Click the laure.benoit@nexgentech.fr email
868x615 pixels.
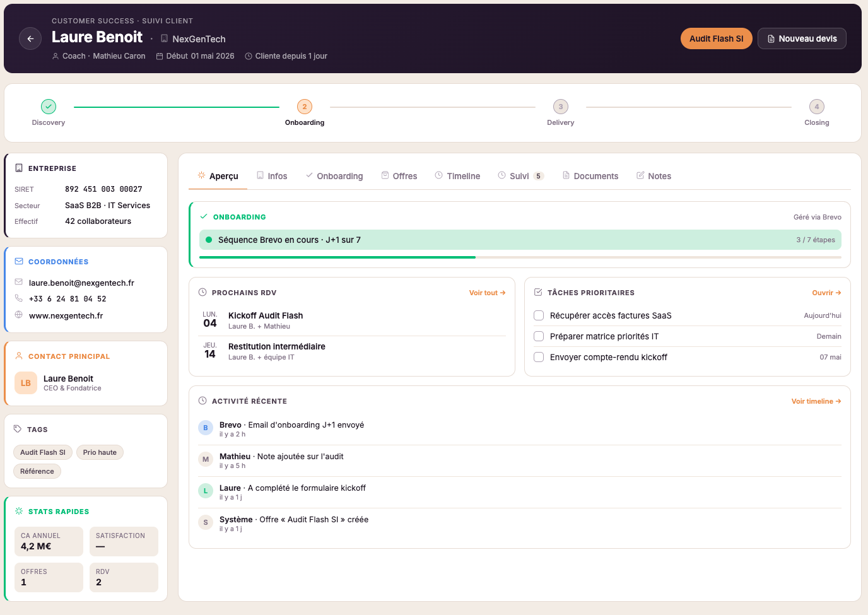tap(81, 283)
